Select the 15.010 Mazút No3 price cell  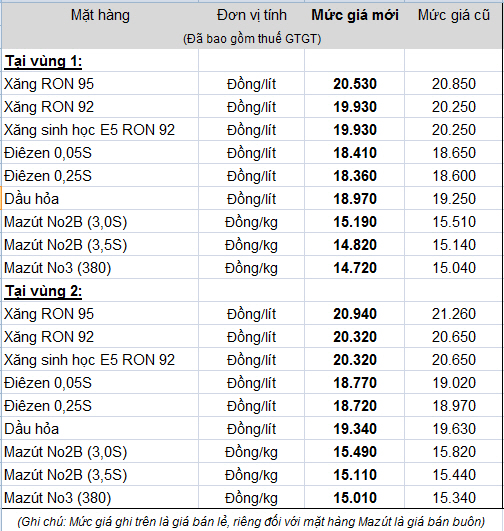click(355, 498)
